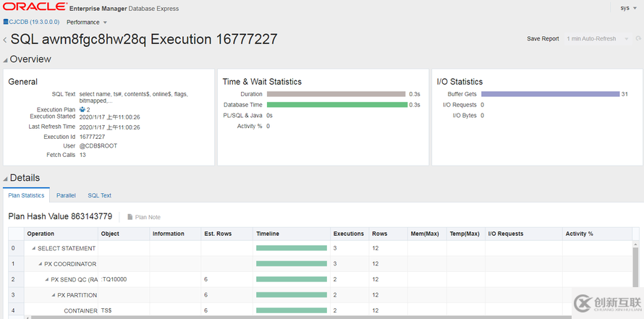Screen dimensions: 644x319
Task: Click the Buffer Gets progress bar
Action: coord(550,94)
